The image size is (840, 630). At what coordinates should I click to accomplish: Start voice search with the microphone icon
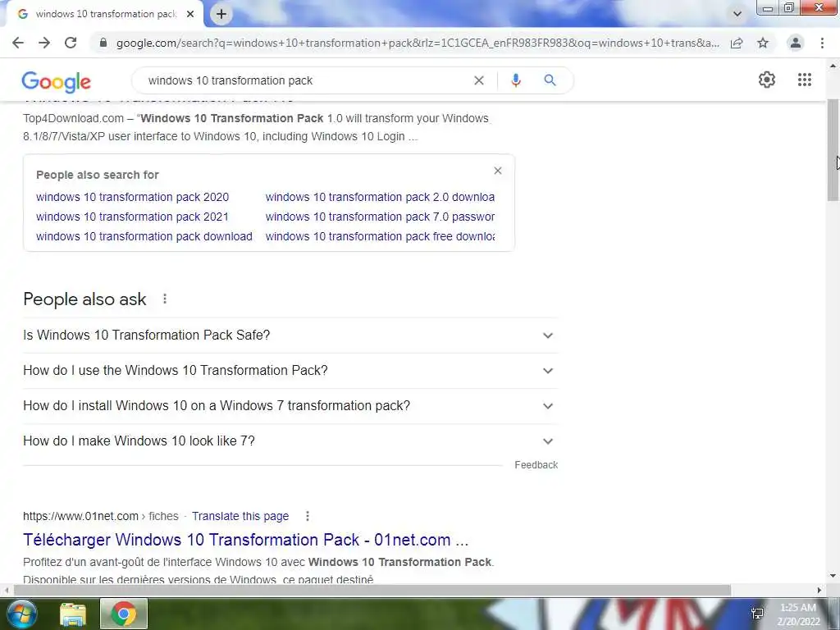516,80
